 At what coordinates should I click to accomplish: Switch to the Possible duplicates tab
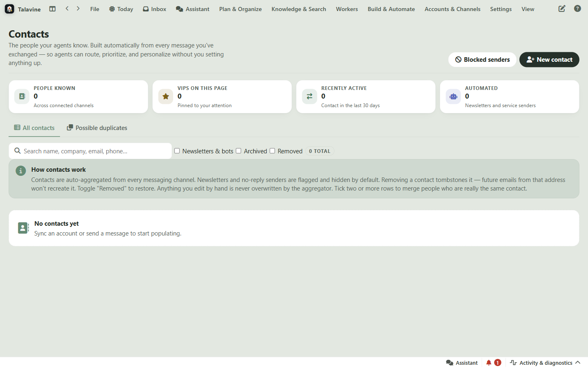click(97, 128)
